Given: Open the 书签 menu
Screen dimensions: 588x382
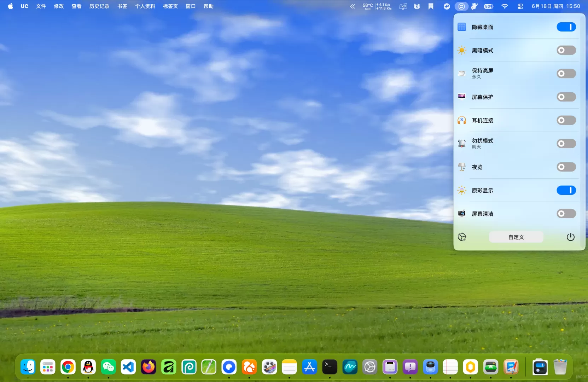Looking at the screenshot, I should click(122, 6).
